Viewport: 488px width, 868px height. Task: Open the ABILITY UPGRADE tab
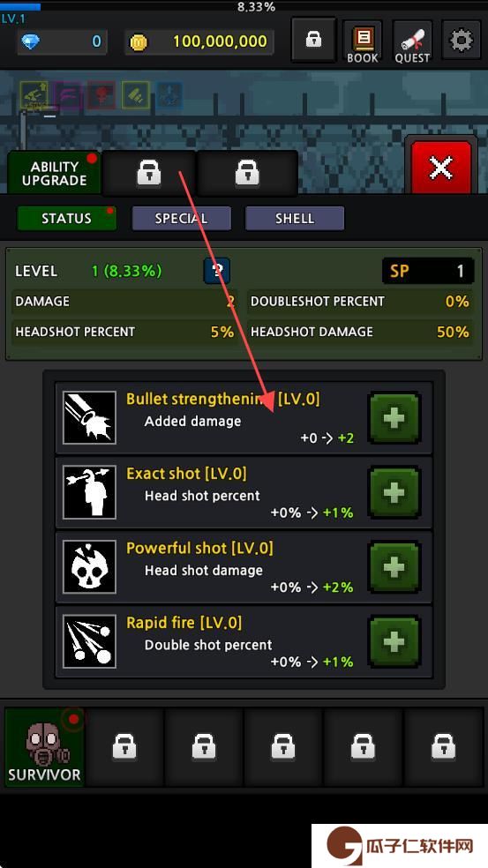pos(55,173)
